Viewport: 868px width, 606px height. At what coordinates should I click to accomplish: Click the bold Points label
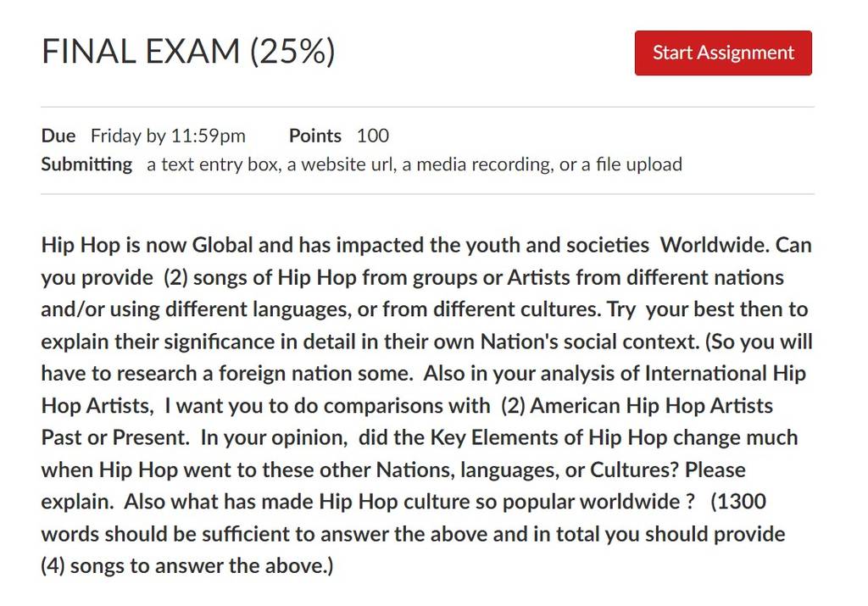click(315, 136)
